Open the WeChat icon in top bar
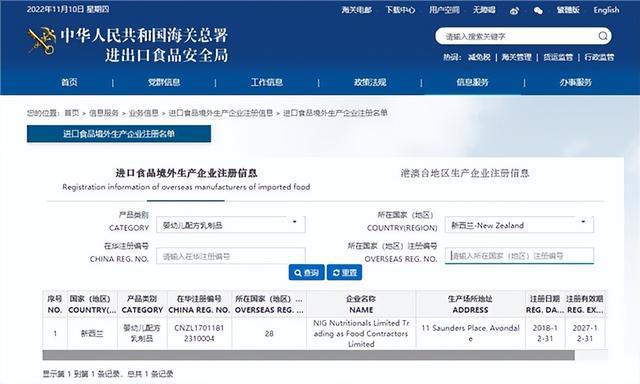The height and width of the screenshot is (384, 640). point(538,11)
